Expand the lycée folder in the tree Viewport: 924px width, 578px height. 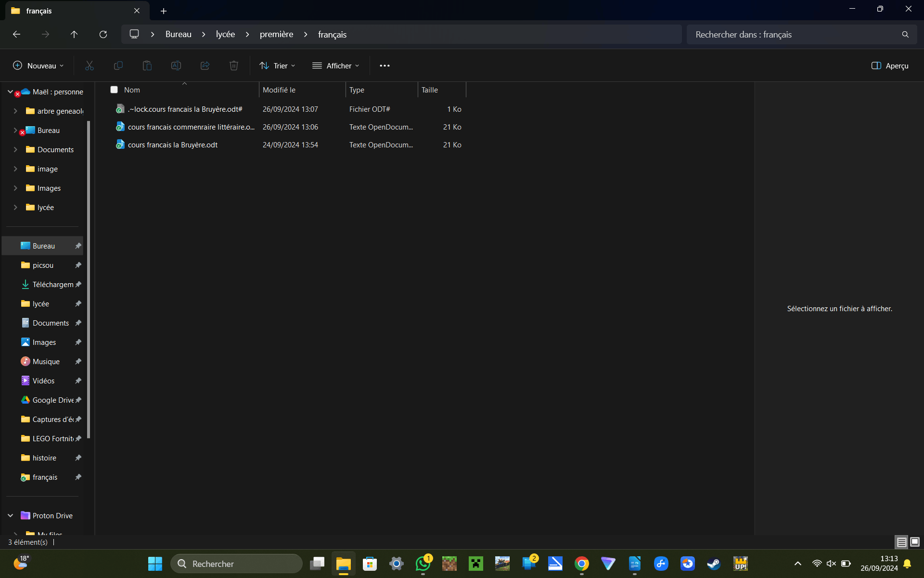tap(15, 207)
